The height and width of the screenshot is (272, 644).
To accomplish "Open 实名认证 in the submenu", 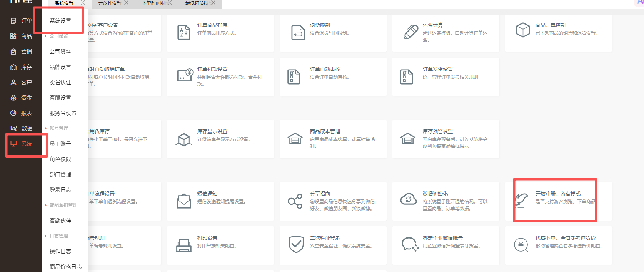I will 60,82.
